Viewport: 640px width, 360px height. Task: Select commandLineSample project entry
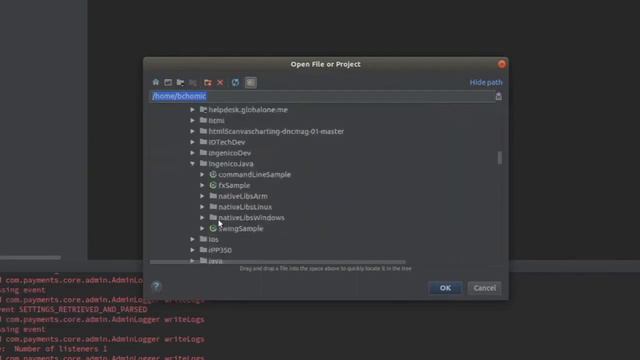(254, 175)
